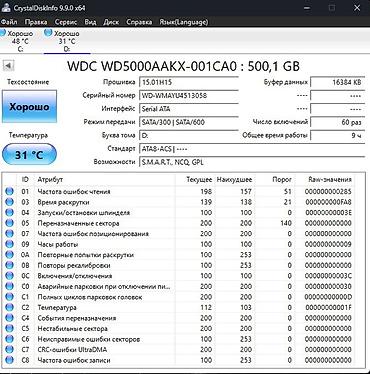Select the Неисправимые ошибки секторов row
370x374 pixels.
178,339
